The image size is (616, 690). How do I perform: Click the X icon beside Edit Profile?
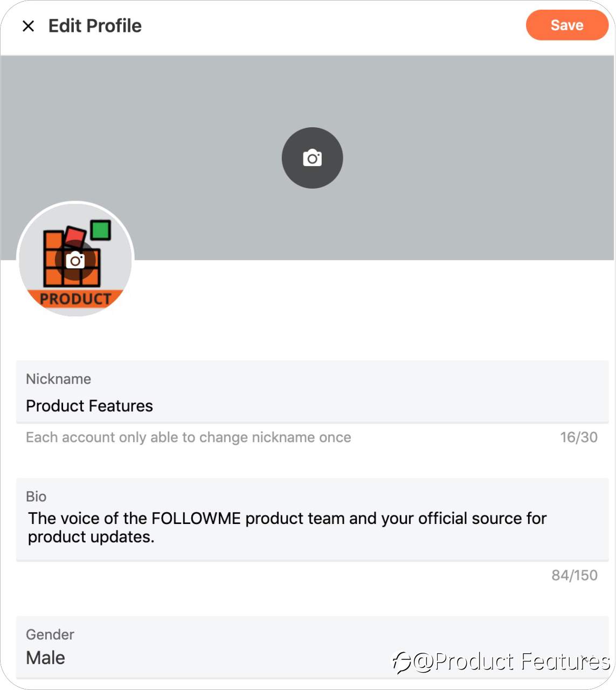[28, 26]
